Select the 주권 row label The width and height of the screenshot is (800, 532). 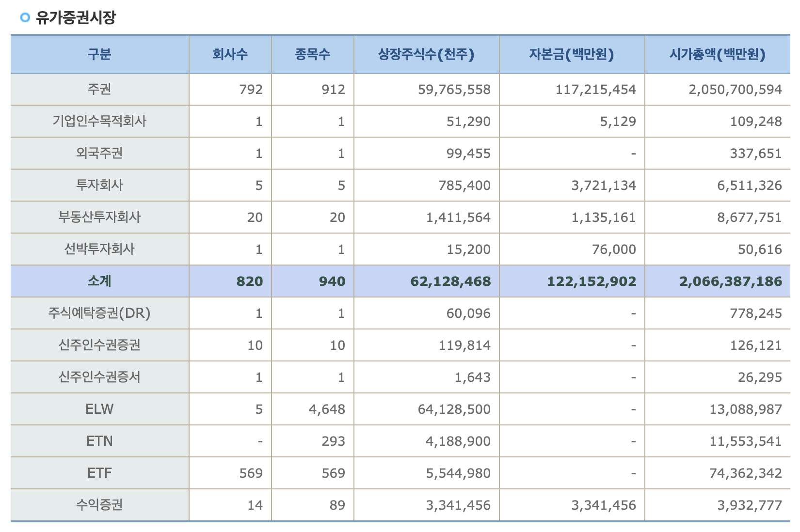coord(99,89)
